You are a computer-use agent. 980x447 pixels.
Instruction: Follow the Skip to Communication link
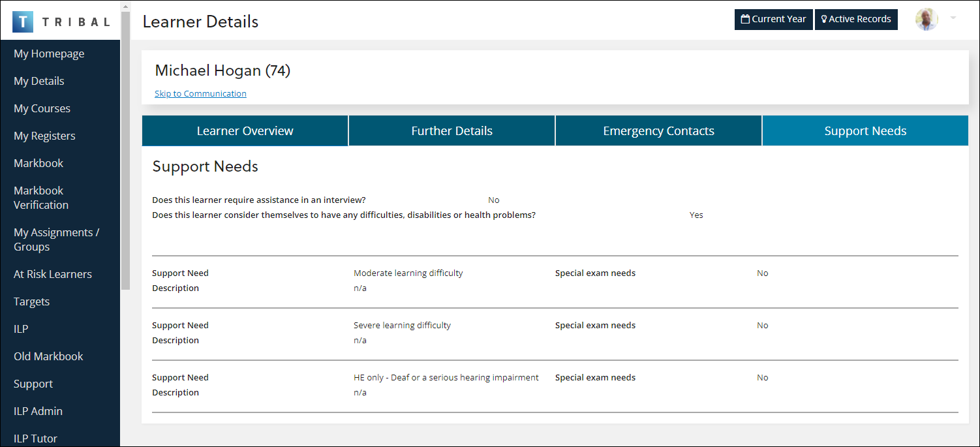click(200, 93)
